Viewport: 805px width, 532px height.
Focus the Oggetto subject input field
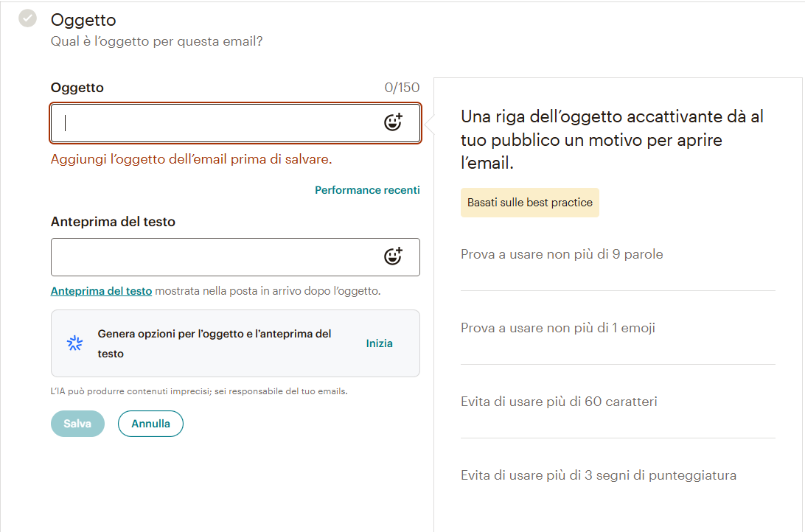click(236, 123)
